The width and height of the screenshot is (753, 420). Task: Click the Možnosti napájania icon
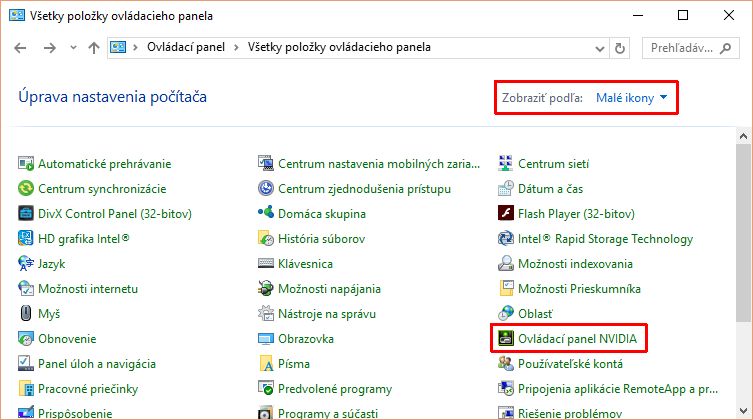[x=266, y=288]
